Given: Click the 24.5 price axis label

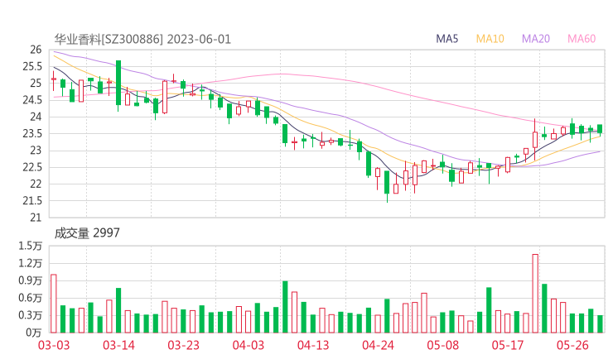Looking at the screenshot, I should point(32,100).
